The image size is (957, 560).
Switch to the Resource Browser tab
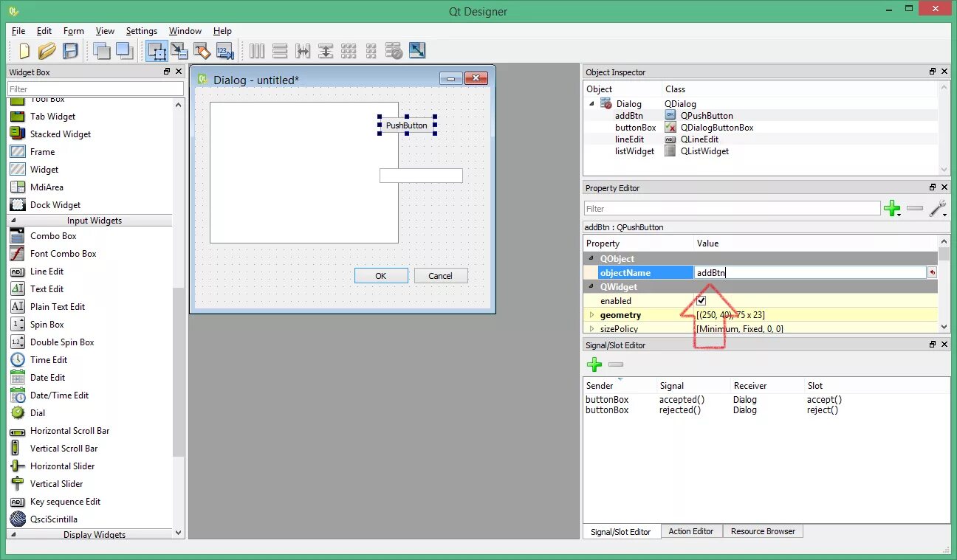click(x=763, y=531)
